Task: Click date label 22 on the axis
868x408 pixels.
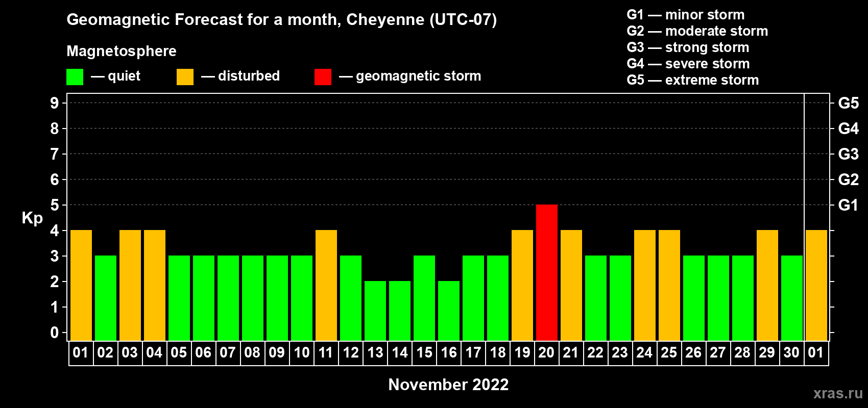Action: pyautogui.click(x=595, y=352)
